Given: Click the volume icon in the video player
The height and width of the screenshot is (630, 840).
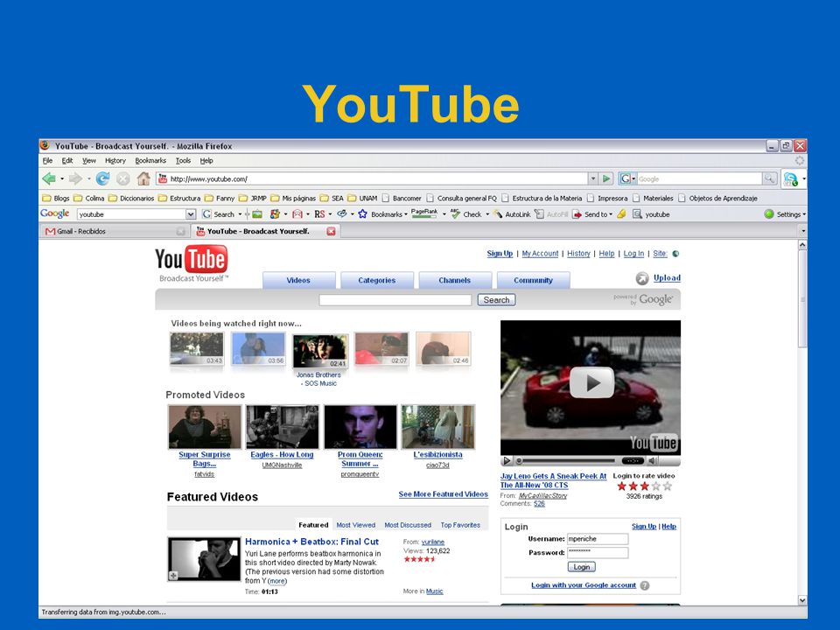Looking at the screenshot, I should [653, 461].
